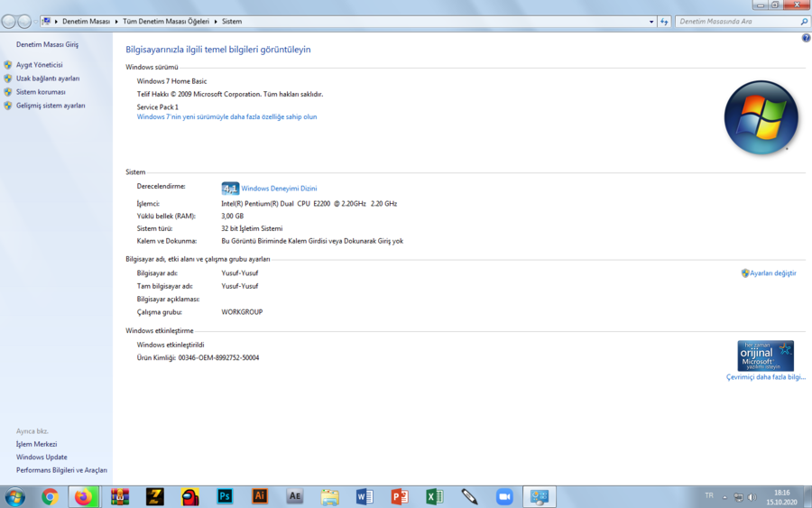Open Uzak bağlantı ayarları
Screen dimensions: 812x508
click(48, 79)
